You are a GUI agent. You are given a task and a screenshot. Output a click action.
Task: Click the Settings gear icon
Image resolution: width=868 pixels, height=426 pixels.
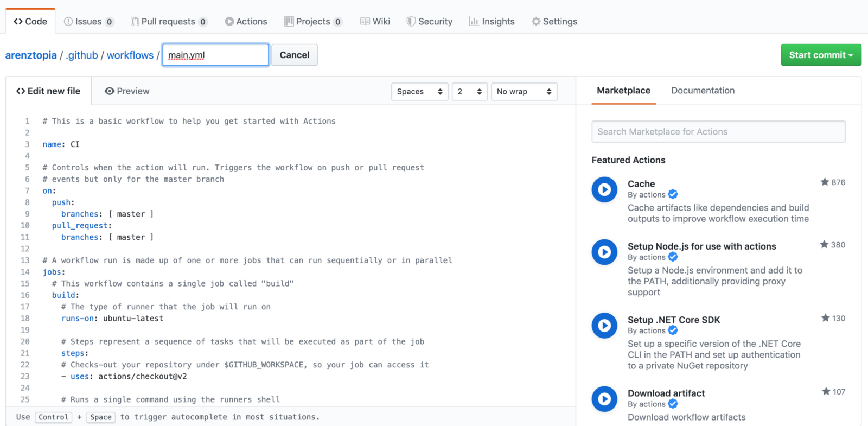coord(536,22)
